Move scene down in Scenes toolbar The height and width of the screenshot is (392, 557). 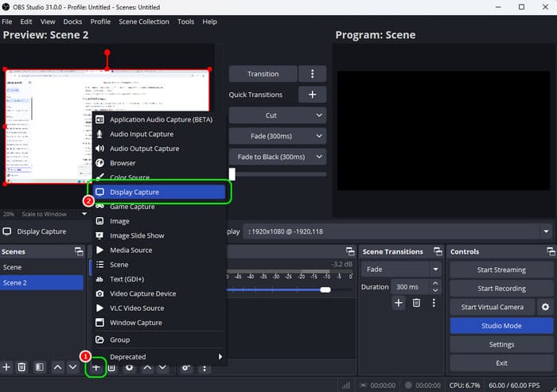(x=72, y=367)
